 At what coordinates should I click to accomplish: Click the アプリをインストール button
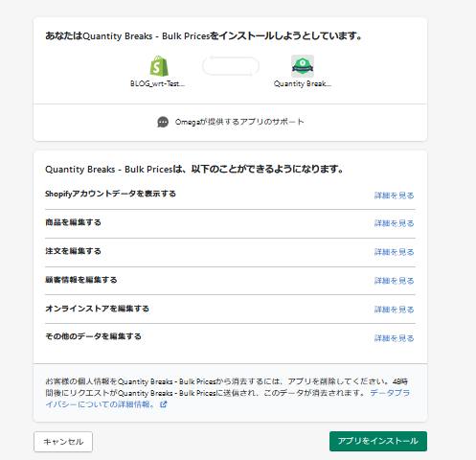pyautogui.click(x=378, y=441)
